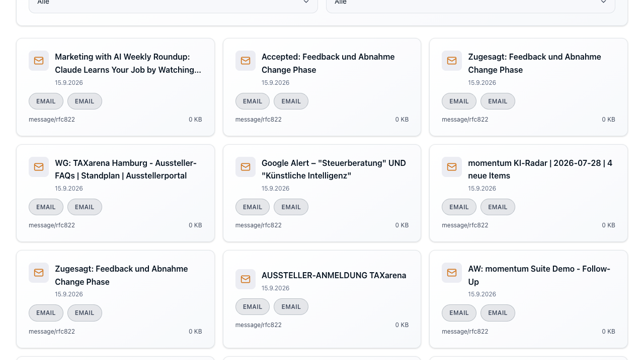Screen dimensions: 640x360
Task: Click second EMAIL tag on AUSSTELLER-ANMELDUNG TAXarena card
Action: [x=291, y=307]
